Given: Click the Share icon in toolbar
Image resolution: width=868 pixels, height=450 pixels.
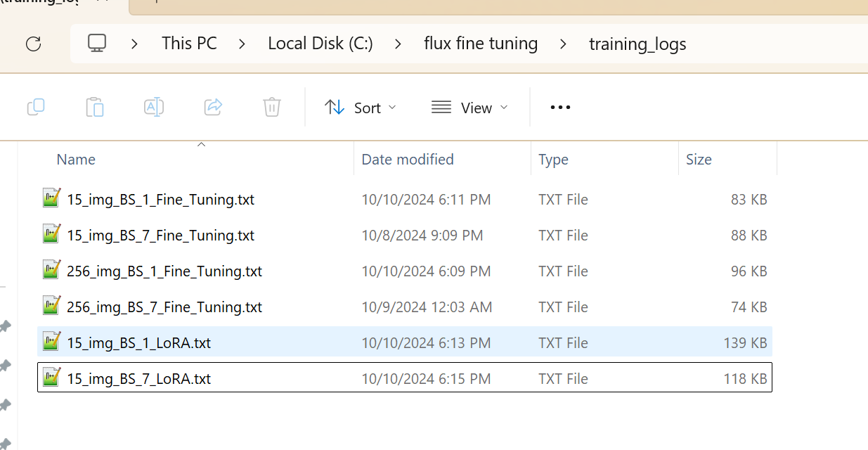Looking at the screenshot, I should (x=213, y=107).
